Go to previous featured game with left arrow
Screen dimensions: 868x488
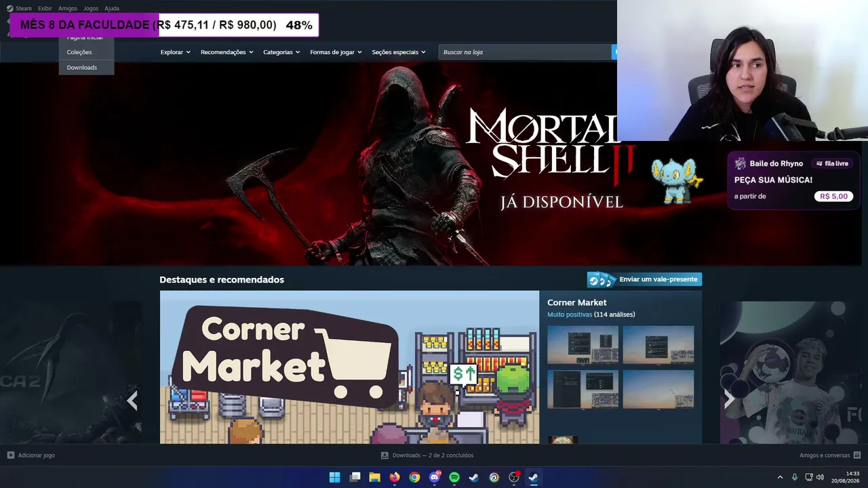click(x=132, y=401)
